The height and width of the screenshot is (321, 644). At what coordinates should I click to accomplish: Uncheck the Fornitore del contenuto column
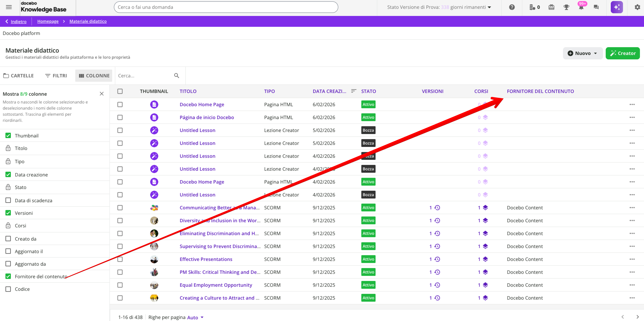8,276
